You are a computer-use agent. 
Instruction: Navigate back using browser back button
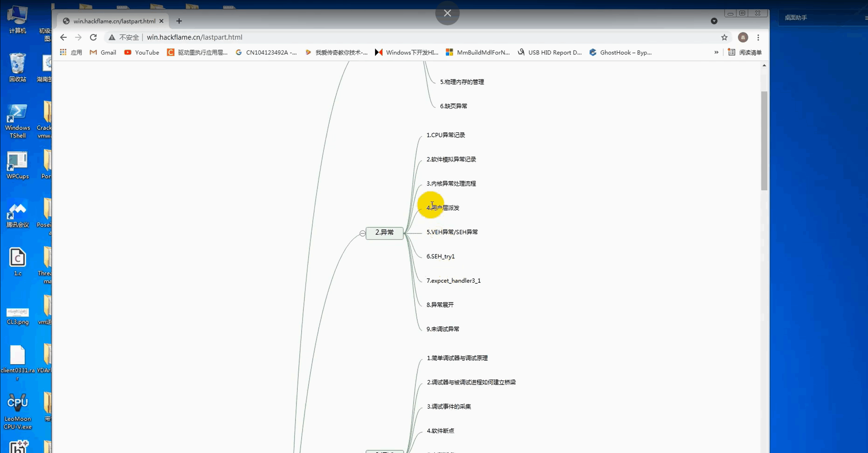click(x=63, y=37)
